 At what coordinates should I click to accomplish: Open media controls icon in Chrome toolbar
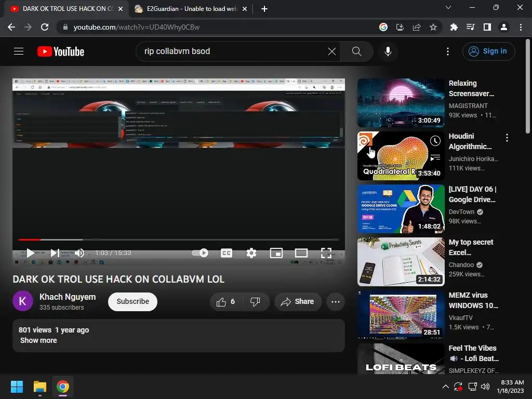(470, 27)
